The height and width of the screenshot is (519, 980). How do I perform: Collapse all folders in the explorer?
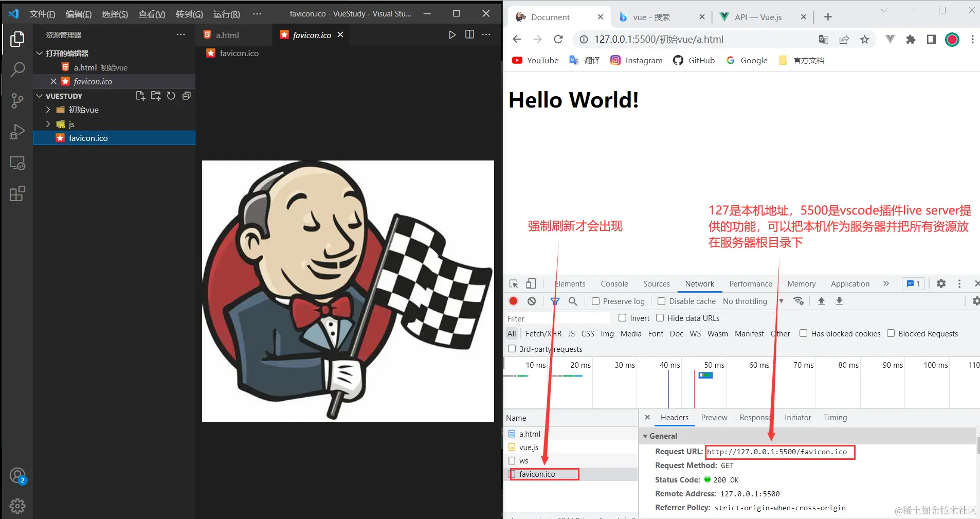pyautogui.click(x=187, y=96)
